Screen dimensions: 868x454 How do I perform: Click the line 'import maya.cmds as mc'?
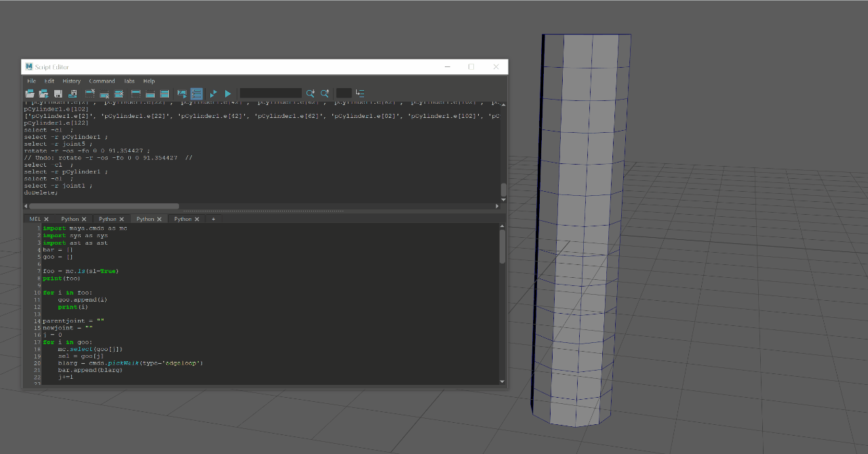tap(85, 228)
